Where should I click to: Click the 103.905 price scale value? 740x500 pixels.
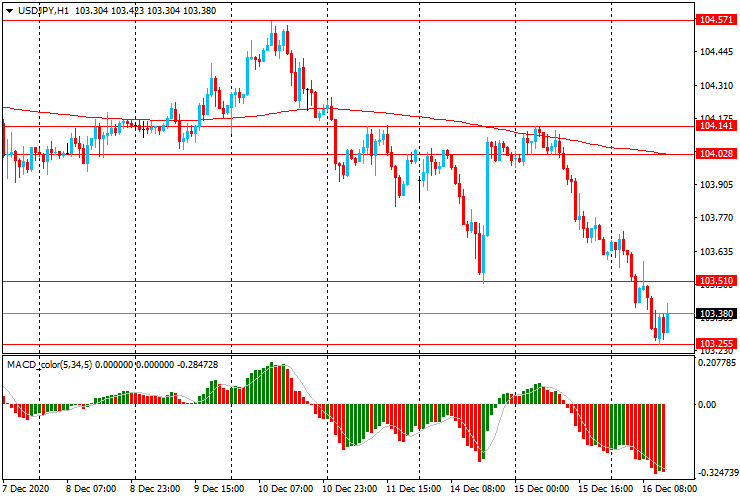(716, 185)
